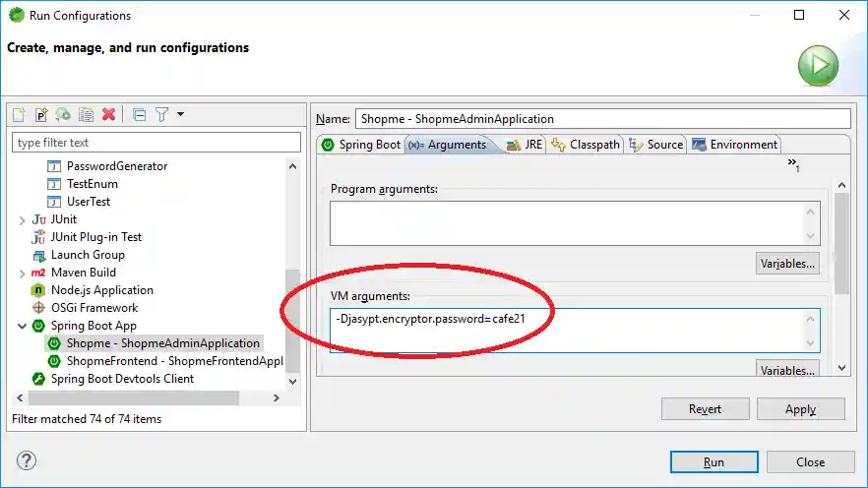Click the OSGi Framework icon
Viewport: 868px width, 488px height.
click(38, 308)
